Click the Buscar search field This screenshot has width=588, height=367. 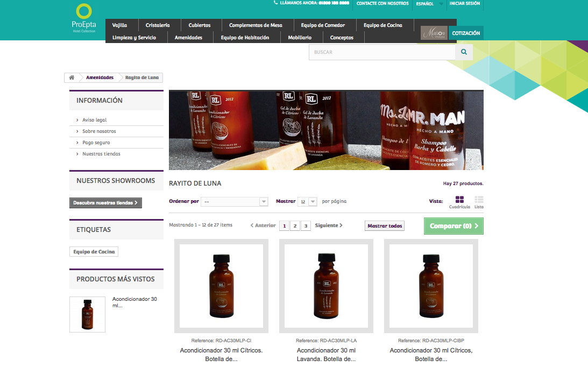pos(382,52)
